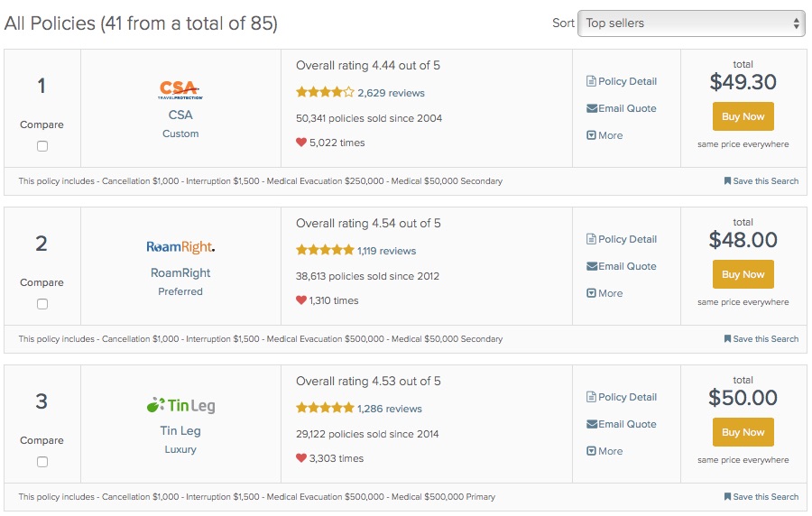The width and height of the screenshot is (812, 516).
Task: Expand More options for RoamRight policy
Action: pyautogui.click(x=604, y=293)
